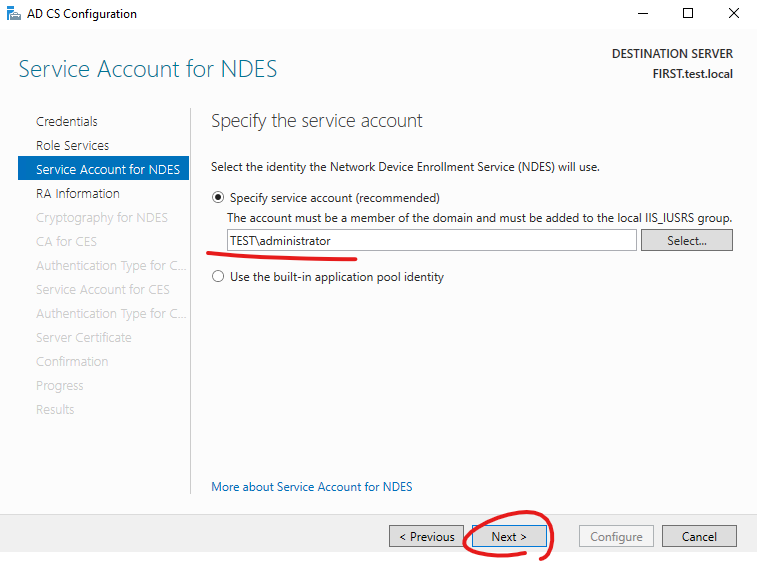Click the Specify the service account heading
757x561 pixels.
pos(317,121)
